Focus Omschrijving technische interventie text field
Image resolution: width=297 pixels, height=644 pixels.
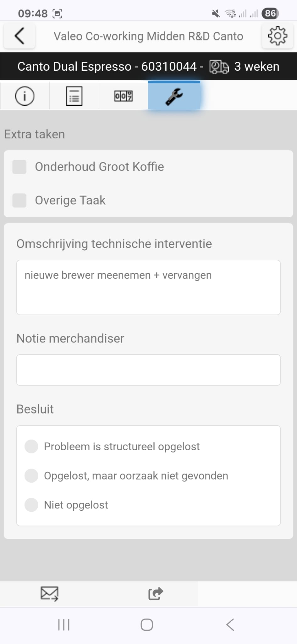tap(148, 287)
